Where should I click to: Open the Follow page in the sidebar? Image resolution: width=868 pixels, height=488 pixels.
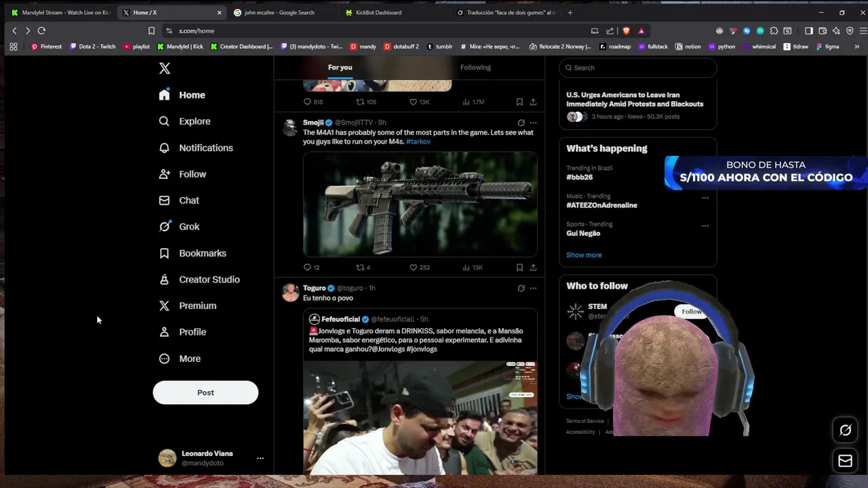182,174
